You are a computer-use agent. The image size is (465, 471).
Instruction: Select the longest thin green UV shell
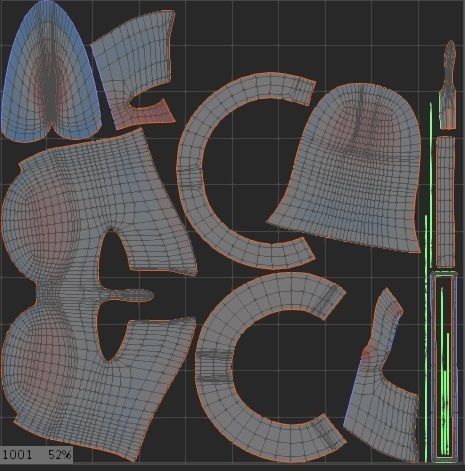coord(426,338)
